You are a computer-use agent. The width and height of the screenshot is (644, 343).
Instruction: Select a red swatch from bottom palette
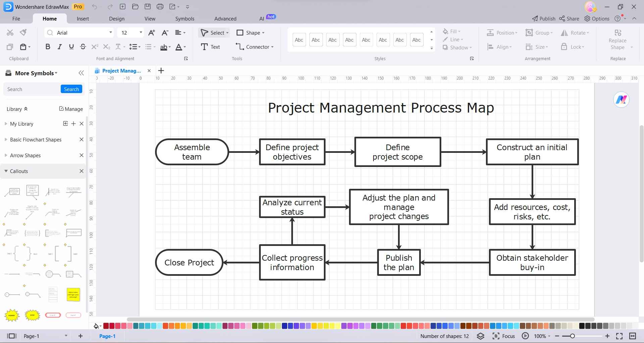point(106,326)
